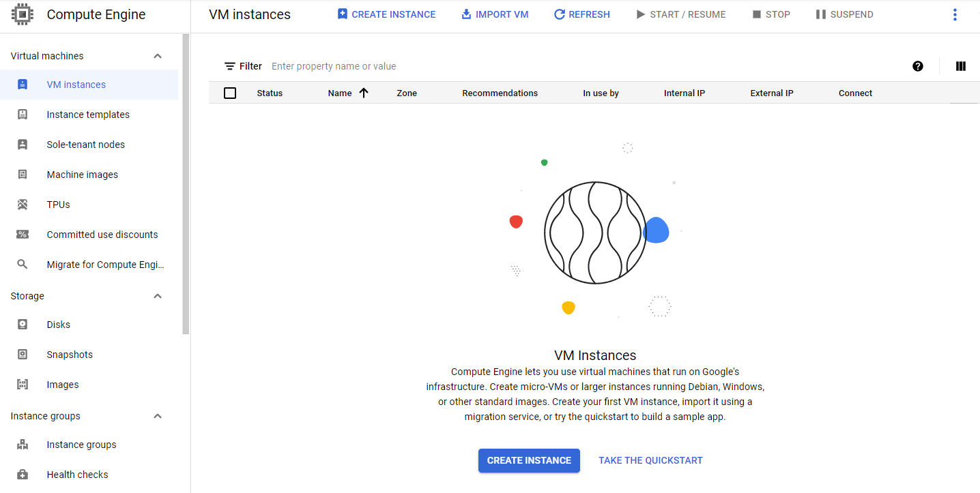This screenshot has width=980, height=493.
Task: Click the Compute Engine chip logo
Action: pos(23,14)
